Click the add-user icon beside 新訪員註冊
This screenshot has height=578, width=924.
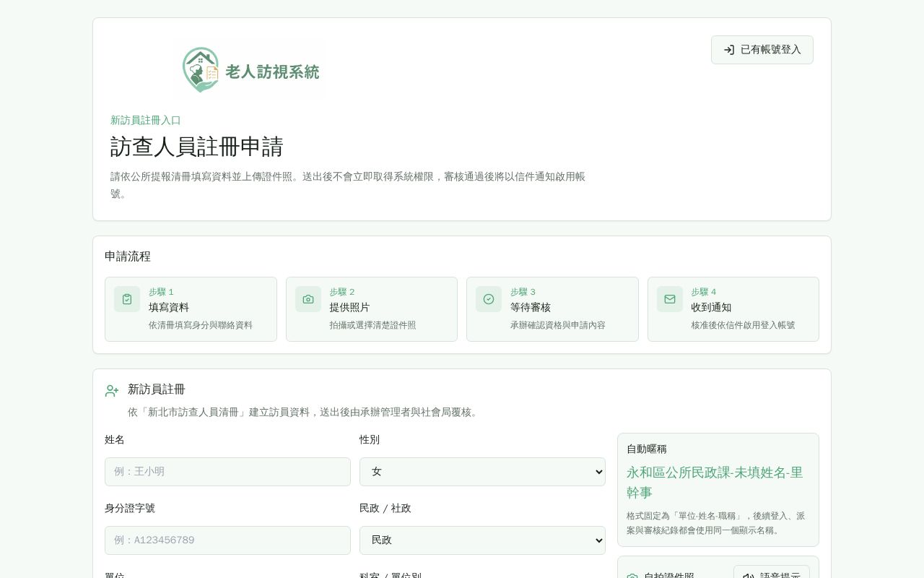tap(112, 391)
